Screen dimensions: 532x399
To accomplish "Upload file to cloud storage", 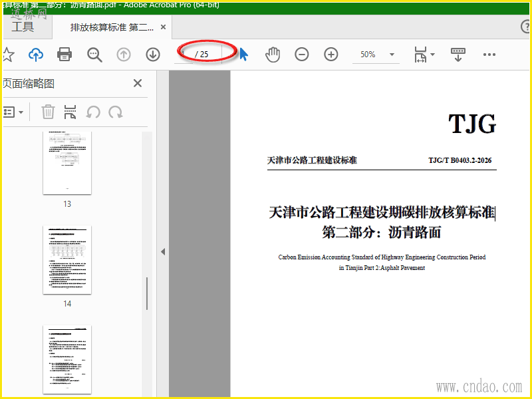I will click(36, 55).
